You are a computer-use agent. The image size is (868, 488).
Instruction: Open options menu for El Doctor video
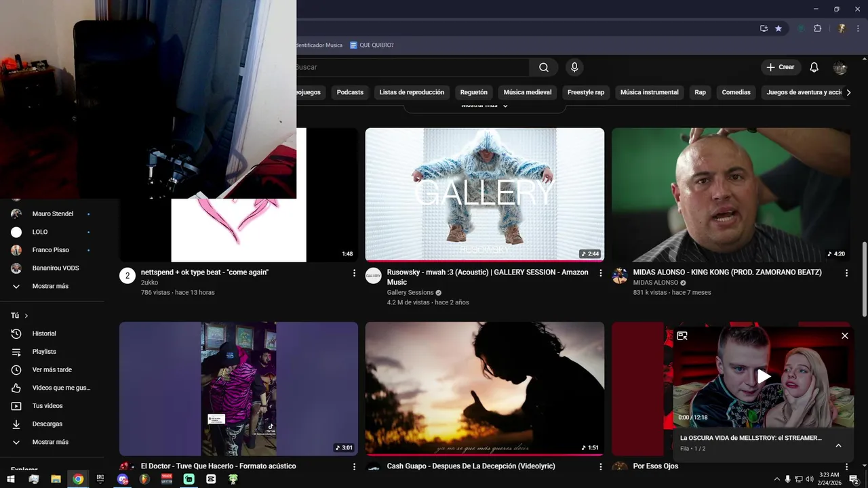pyautogui.click(x=354, y=467)
